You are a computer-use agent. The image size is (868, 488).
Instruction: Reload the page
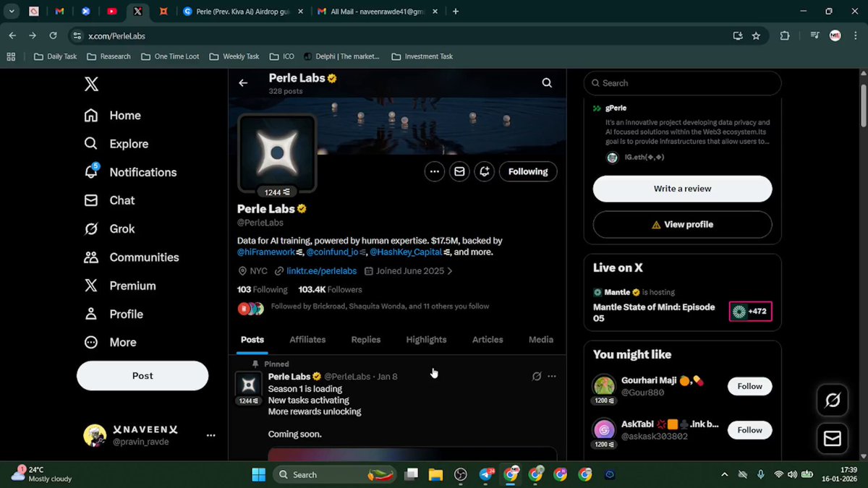53,35
